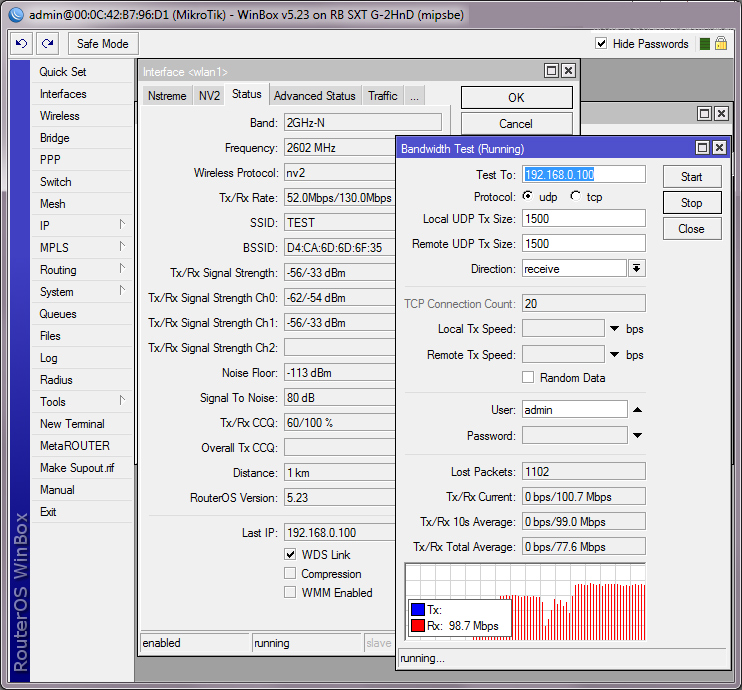Click the yellow padlock icon

click(x=721, y=44)
